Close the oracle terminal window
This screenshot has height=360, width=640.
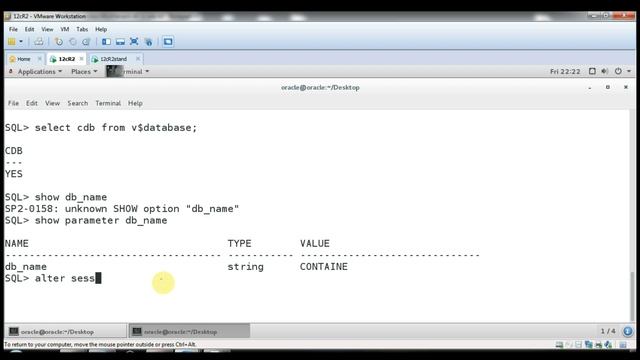(626, 87)
